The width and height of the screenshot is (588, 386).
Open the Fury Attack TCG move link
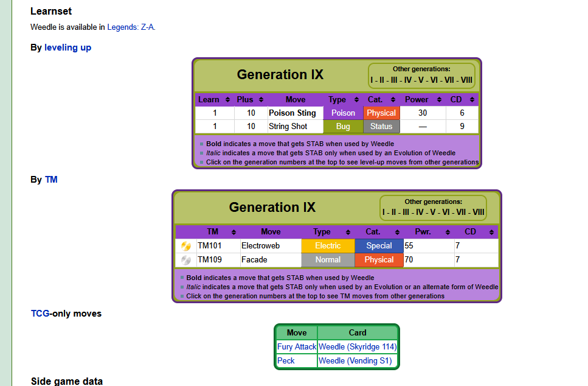coord(297,346)
